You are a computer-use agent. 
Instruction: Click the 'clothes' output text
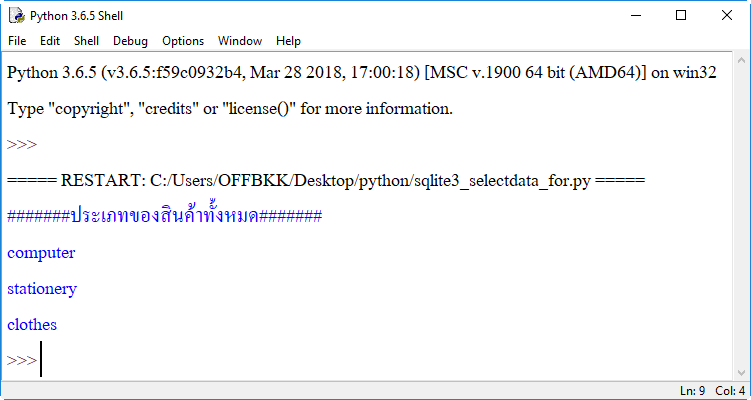pyautogui.click(x=32, y=325)
